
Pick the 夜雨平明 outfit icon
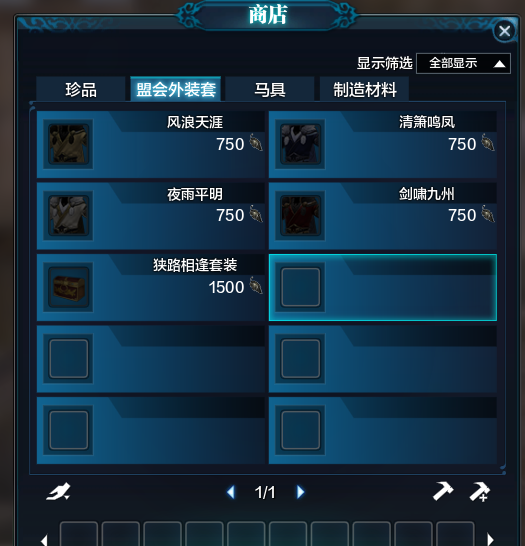pyautogui.click(x=68, y=215)
